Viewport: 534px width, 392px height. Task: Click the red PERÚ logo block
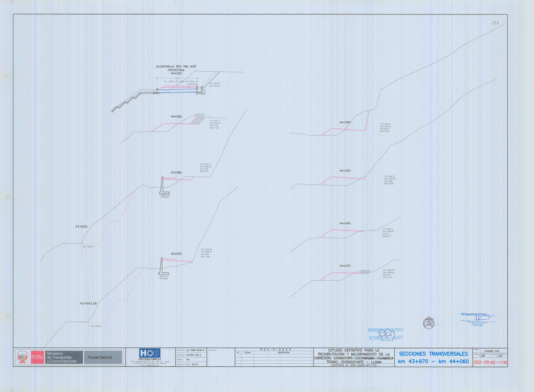(38, 357)
